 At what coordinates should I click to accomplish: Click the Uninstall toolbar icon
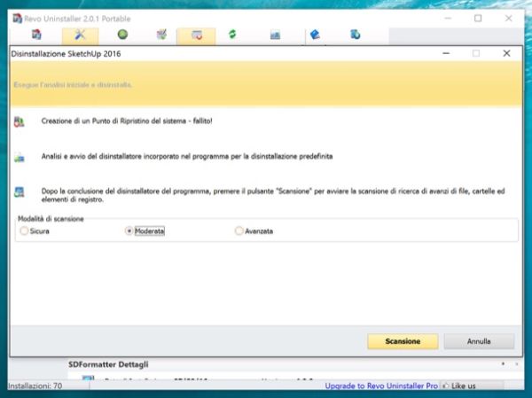tap(197, 35)
